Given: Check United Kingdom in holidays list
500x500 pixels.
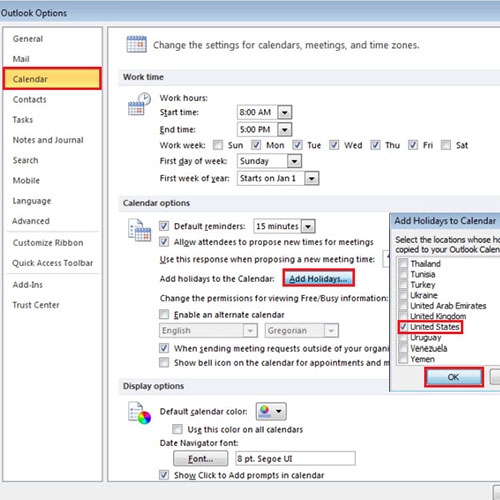Looking at the screenshot, I should tap(403, 316).
